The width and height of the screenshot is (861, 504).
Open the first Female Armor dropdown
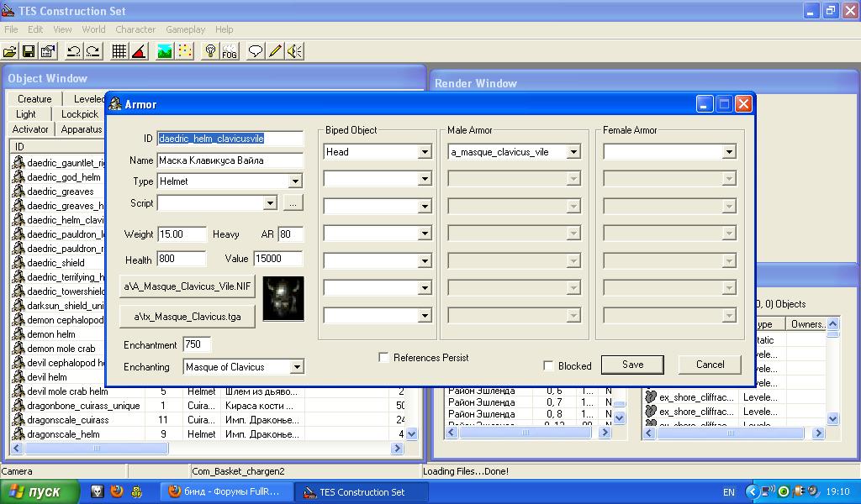tap(729, 152)
